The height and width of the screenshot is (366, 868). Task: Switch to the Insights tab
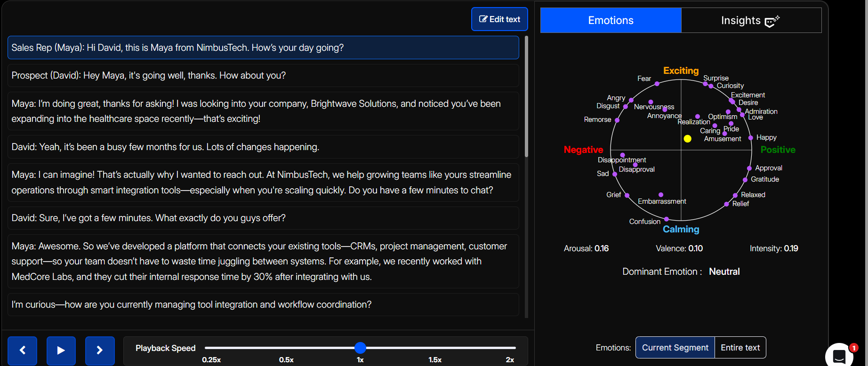[x=751, y=20]
